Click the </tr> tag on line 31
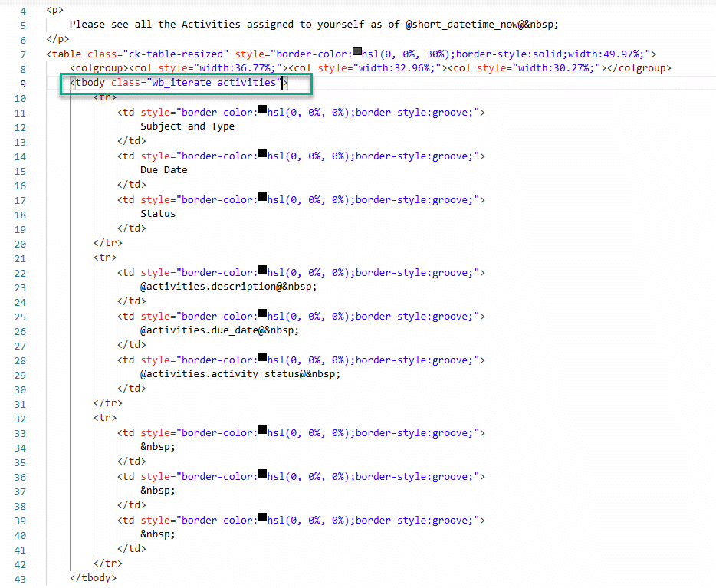Image resolution: width=716 pixels, height=588 pixels. [x=108, y=403]
